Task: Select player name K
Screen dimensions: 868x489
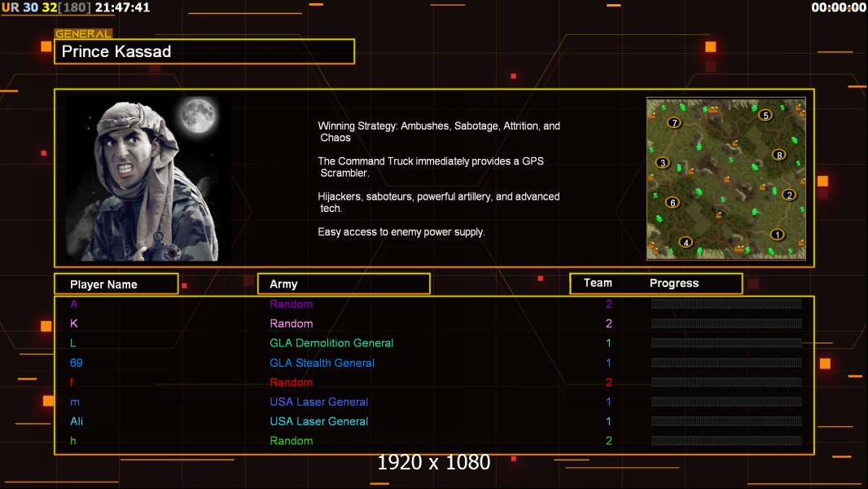Action: pos(73,323)
